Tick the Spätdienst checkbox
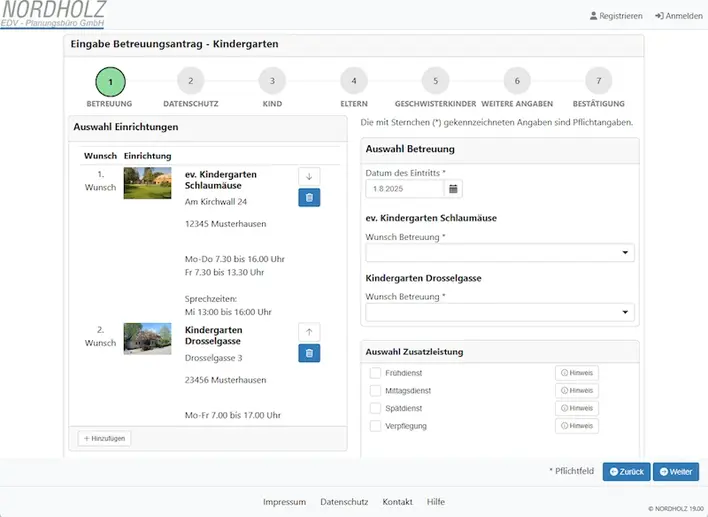Image resolution: width=708 pixels, height=517 pixels. (376, 409)
